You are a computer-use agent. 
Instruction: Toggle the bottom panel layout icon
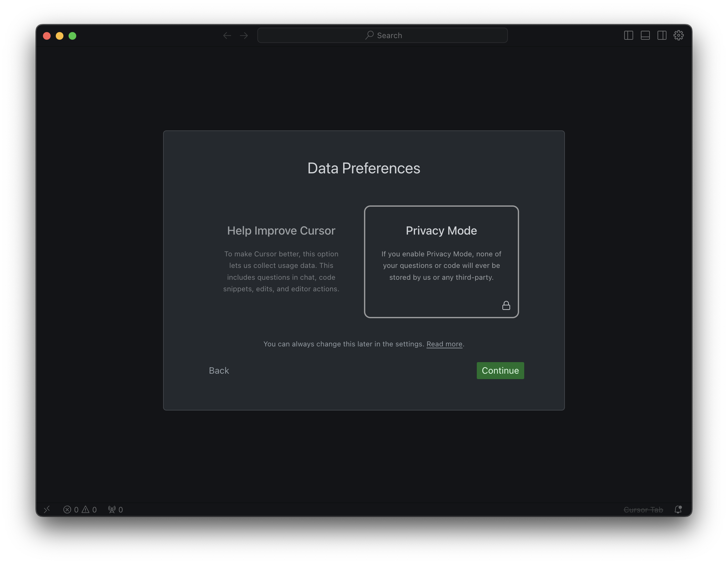click(x=645, y=35)
